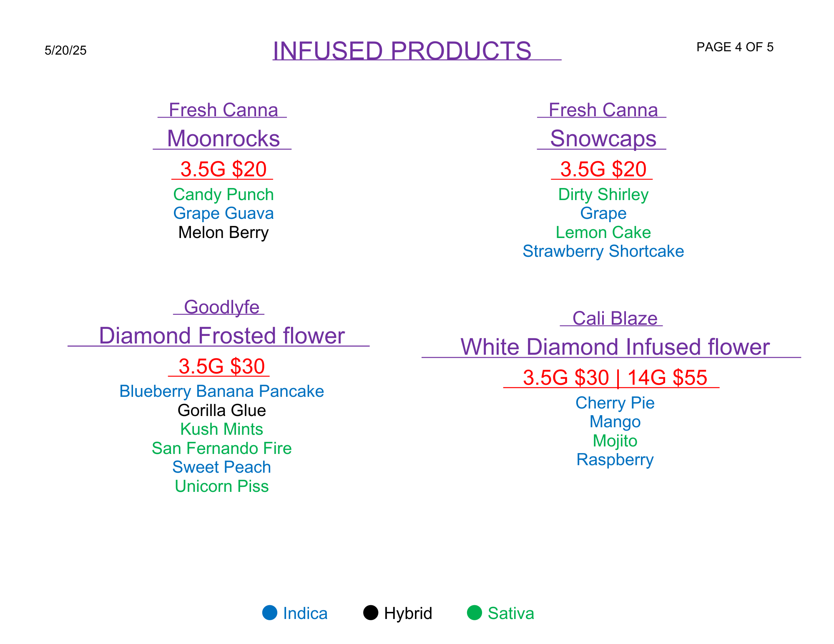Select Strawberry Shortcake under Snowcaps
Image resolution: width=834 pixels, height=644 pixels.
[x=603, y=251]
